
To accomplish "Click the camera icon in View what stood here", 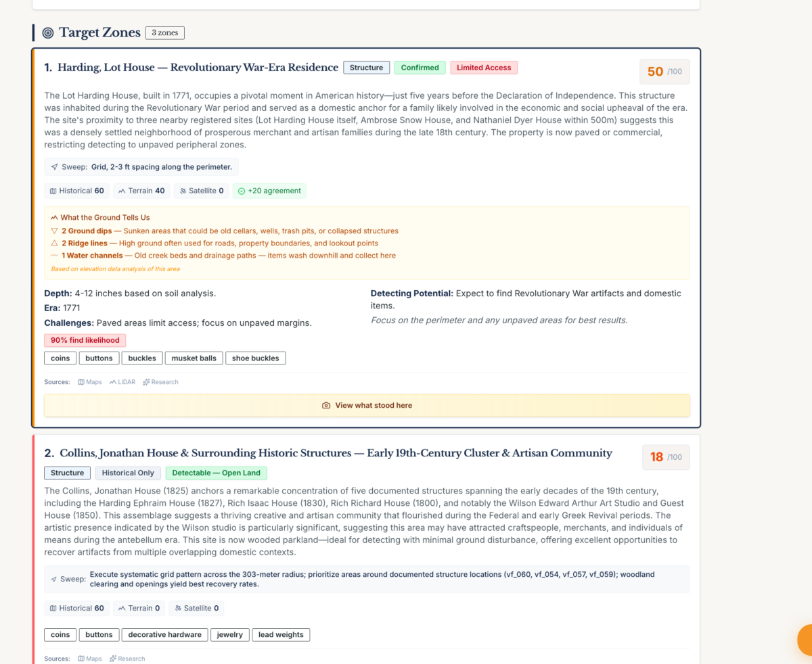I will coord(326,406).
